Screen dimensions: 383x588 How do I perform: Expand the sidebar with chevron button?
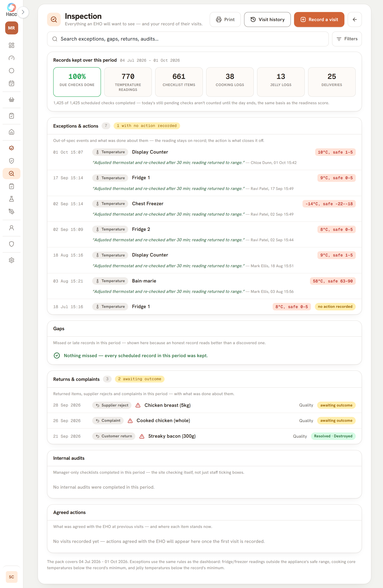click(23, 12)
